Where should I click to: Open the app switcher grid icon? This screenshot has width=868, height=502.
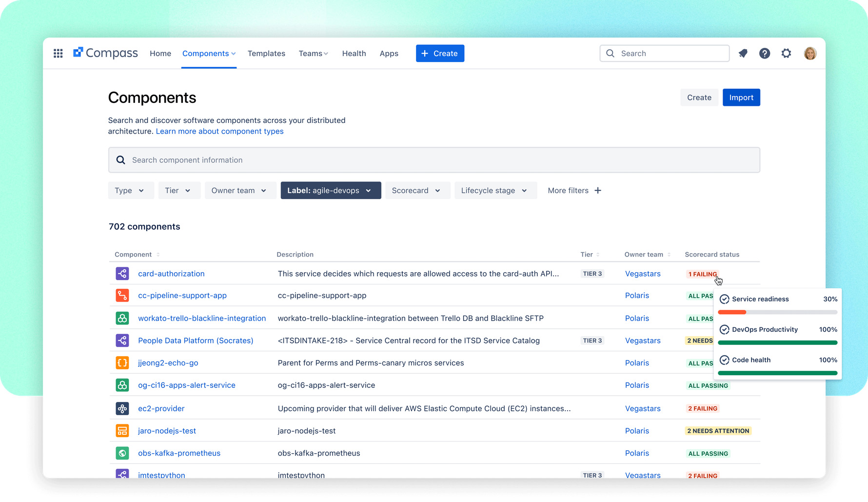coord(58,53)
